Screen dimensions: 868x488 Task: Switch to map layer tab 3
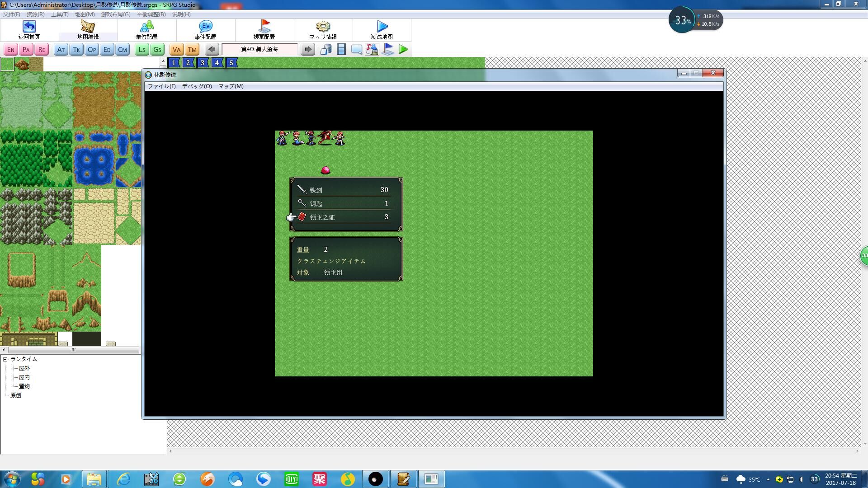pyautogui.click(x=203, y=63)
